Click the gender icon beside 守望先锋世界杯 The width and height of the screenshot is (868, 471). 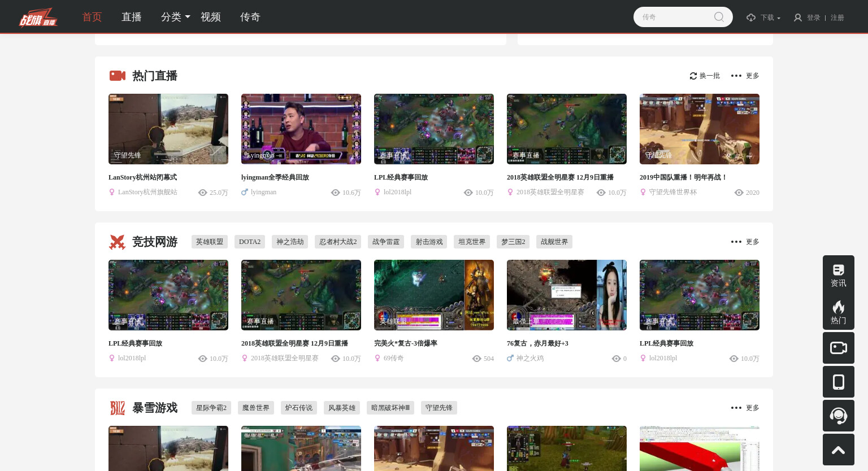tap(643, 192)
